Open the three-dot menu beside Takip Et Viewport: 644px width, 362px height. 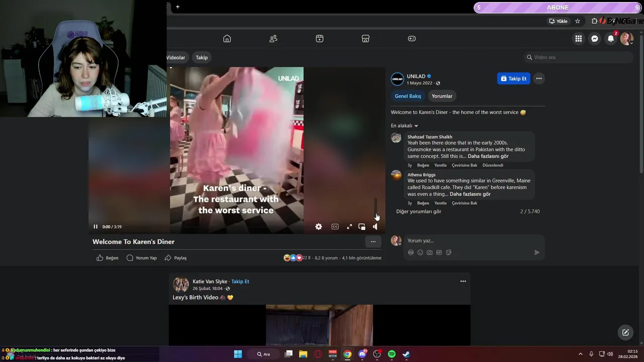tap(539, 78)
